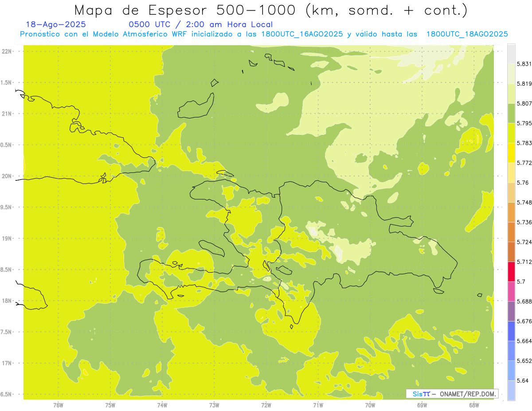
Task: Click the 74W longitude axis label
Action: pyautogui.click(x=162, y=405)
